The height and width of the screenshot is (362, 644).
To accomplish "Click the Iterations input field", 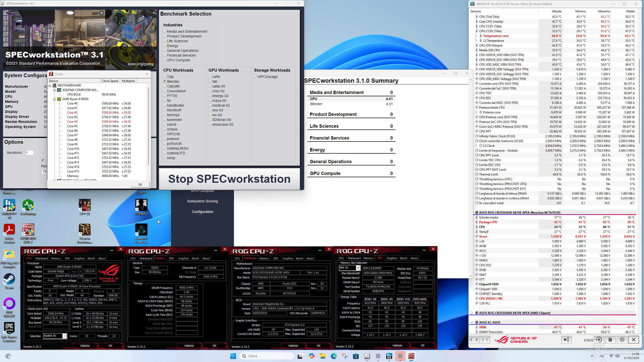I will tap(29, 153).
